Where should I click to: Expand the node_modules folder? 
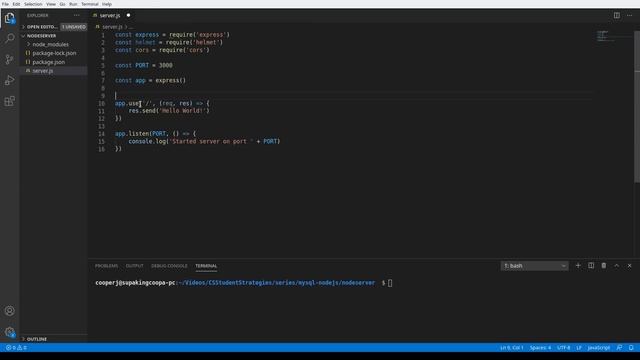[50, 44]
